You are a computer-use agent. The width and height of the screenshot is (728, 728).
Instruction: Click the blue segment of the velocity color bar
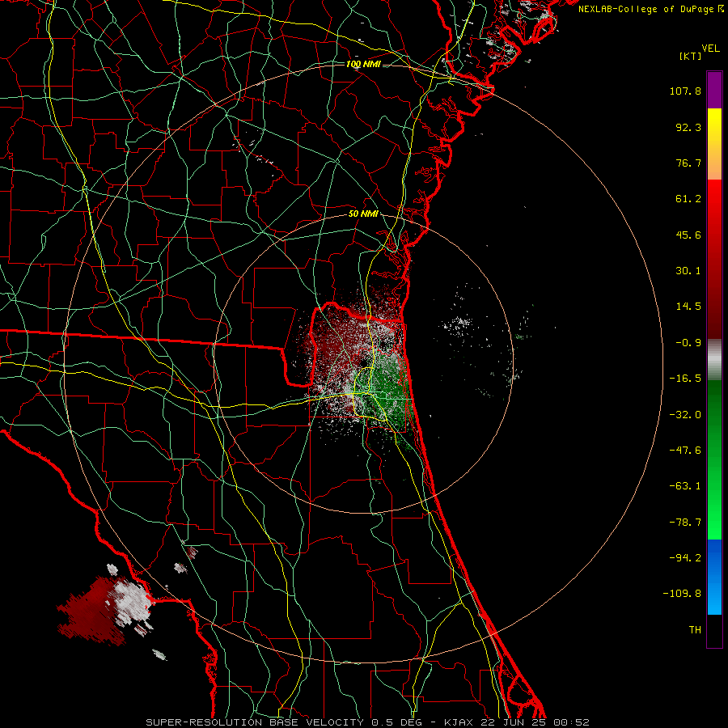tap(714, 577)
